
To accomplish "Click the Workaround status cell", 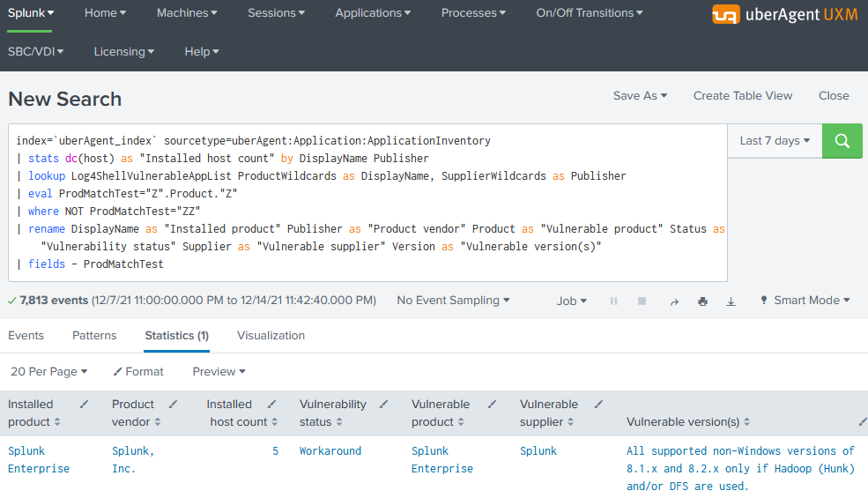I will point(330,451).
